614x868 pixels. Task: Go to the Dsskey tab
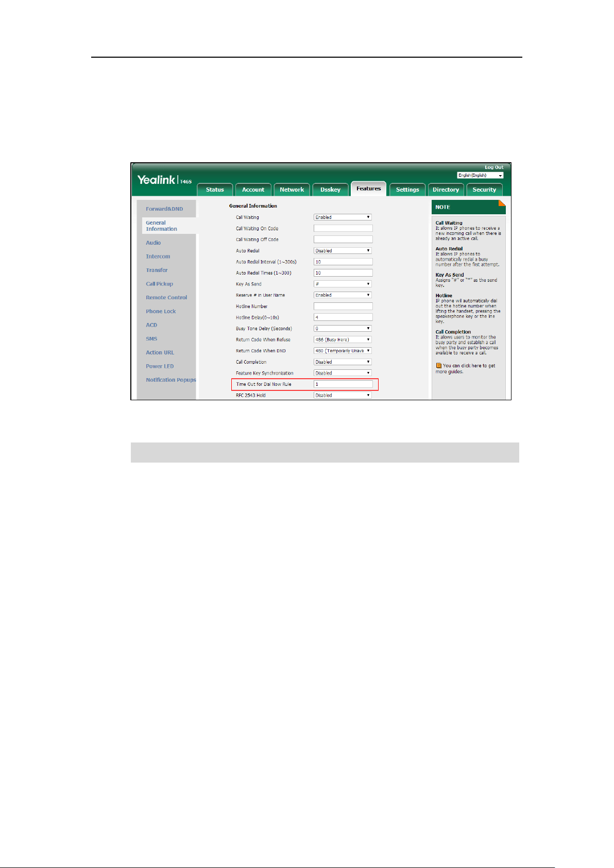click(330, 190)
